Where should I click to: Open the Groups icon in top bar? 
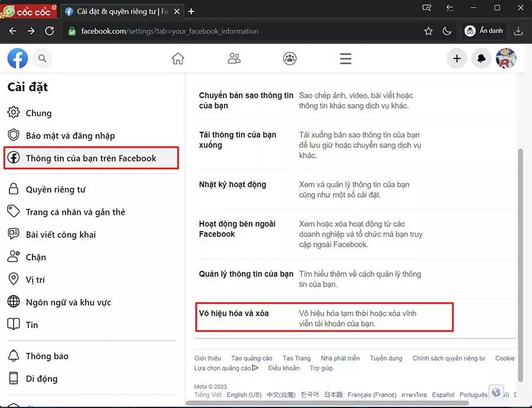(x=290, y=58)
